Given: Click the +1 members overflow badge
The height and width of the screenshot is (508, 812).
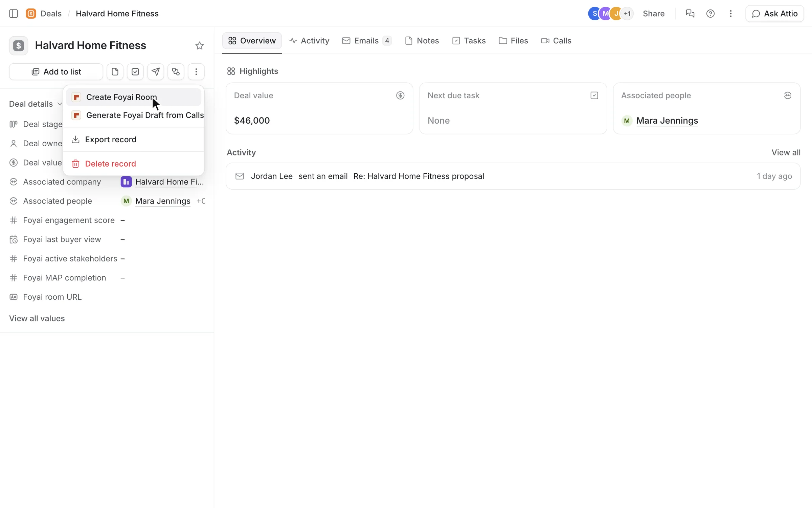Looking at the screenshot, I should tap(627, 14).
